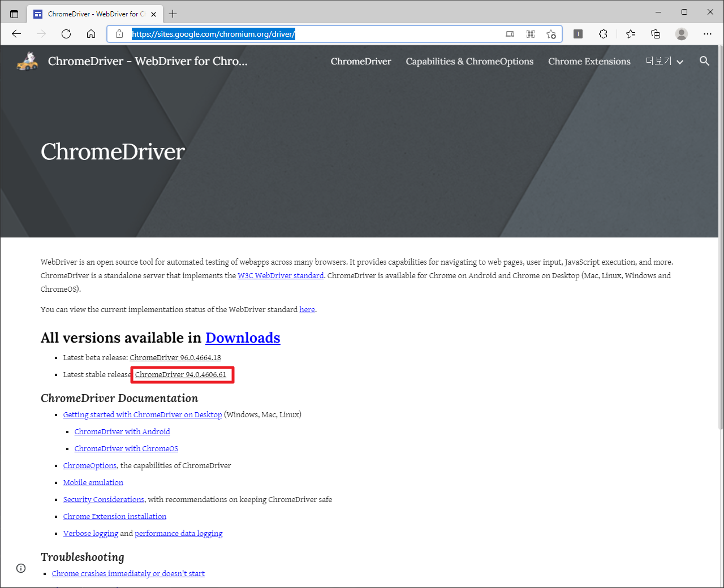Viewport: 724px width, 588px height.
Task: Open the Mobile emulation link
Action: [x=93, y=483]
